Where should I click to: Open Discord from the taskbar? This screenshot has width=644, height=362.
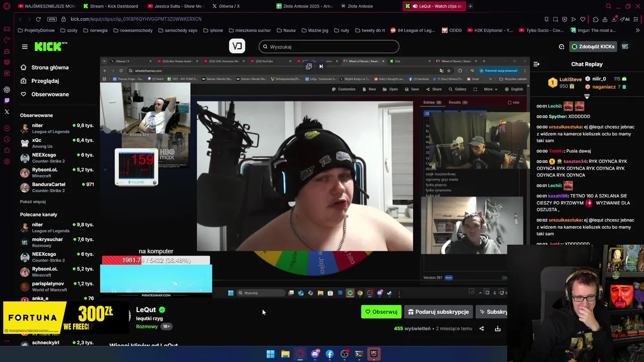click(x=315, y=354)
